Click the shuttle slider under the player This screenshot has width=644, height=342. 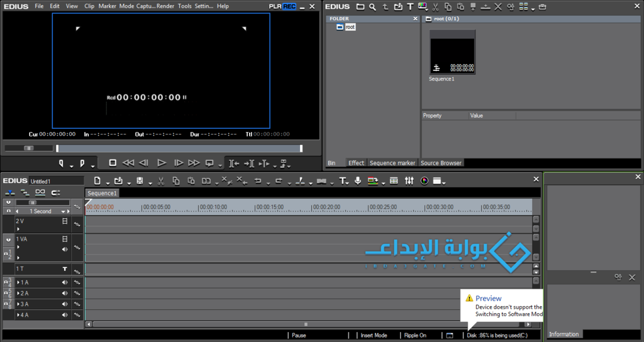(29, 148)
